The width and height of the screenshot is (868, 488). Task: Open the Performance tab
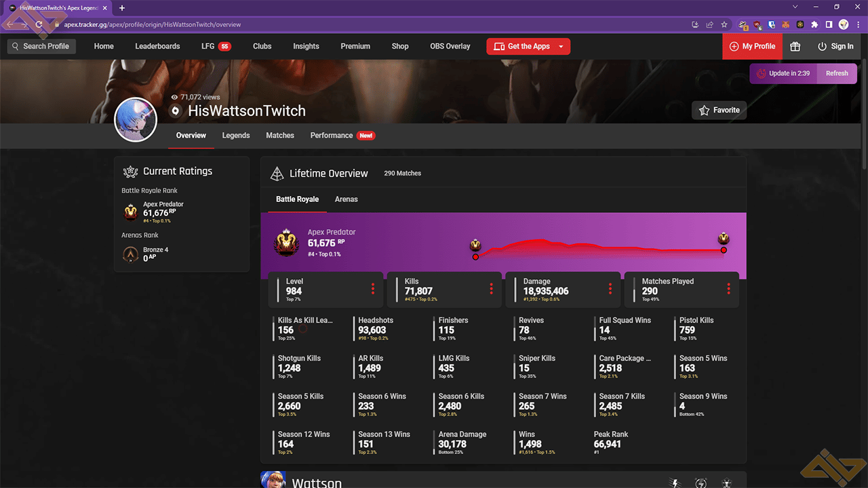pyautogui.click(x=342, y=136)
